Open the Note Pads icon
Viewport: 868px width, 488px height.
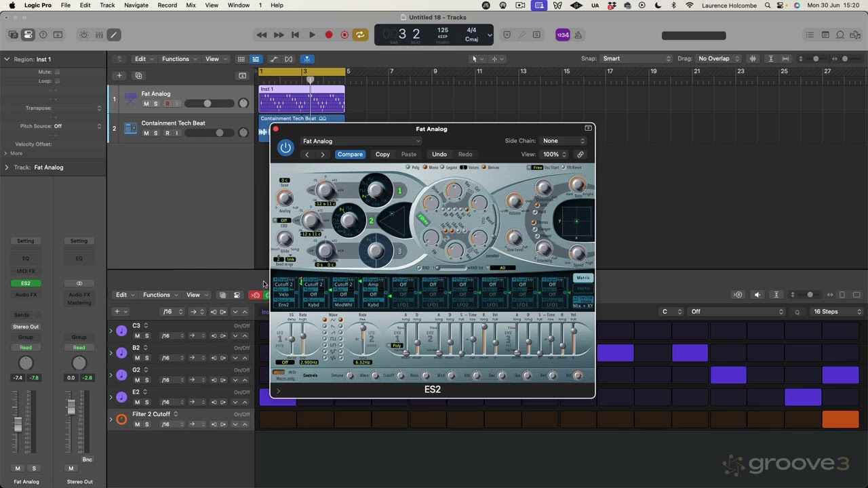[825, 35]
